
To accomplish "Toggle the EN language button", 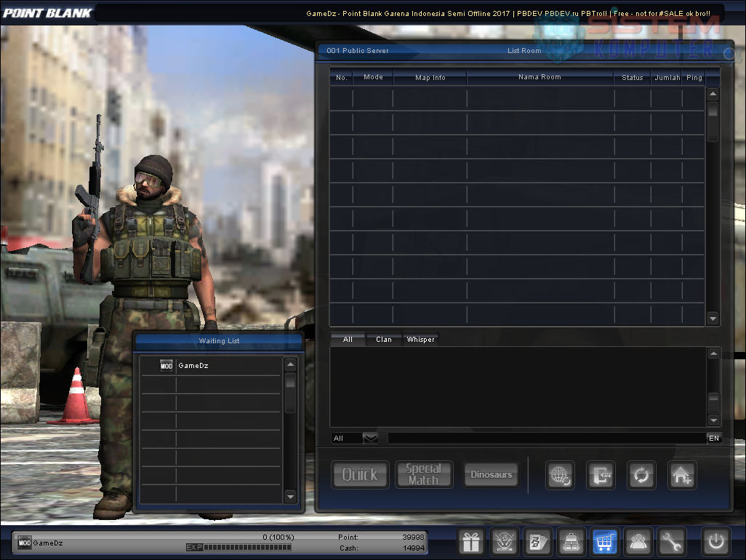I will tap(714, 439).
